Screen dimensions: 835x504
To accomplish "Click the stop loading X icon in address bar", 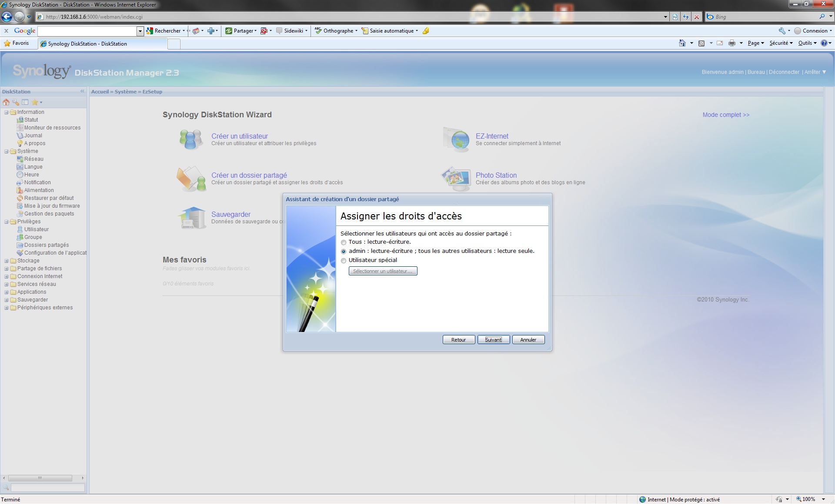I will point(697,17).
